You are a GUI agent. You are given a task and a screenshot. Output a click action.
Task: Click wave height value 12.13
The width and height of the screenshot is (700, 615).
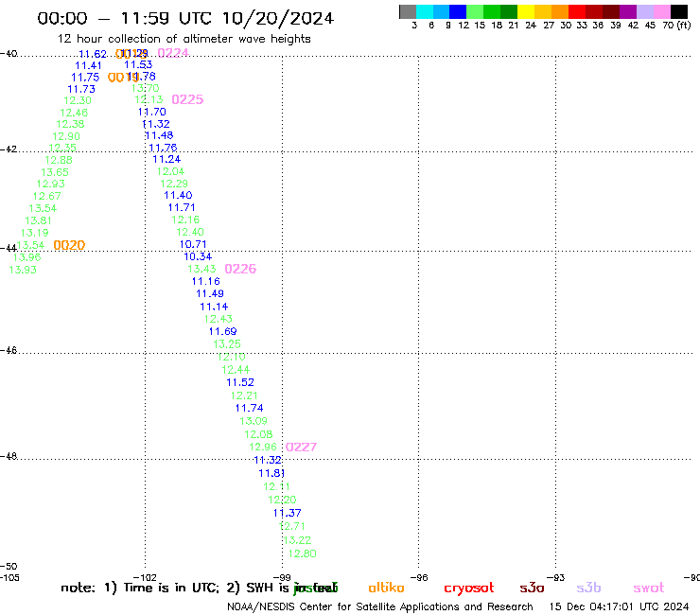coord(149,99)
